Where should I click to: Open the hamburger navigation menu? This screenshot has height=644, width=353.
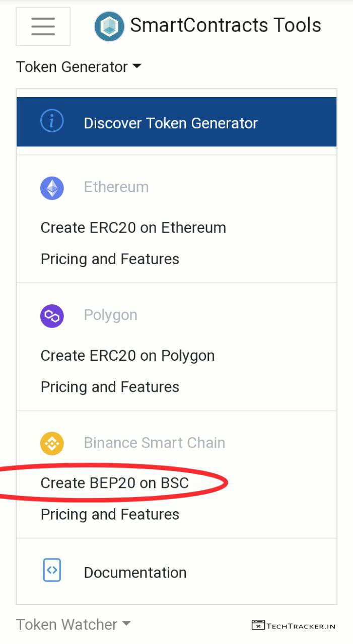click(x=43, y=26)
